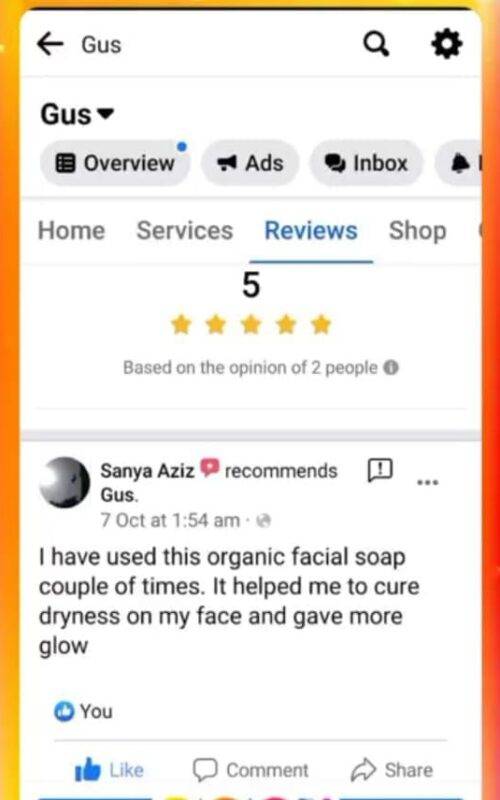Open the review's three-dot options menu
Image resolution: width=500 pixels, height=800 pixels.
[x=428, y=482]
